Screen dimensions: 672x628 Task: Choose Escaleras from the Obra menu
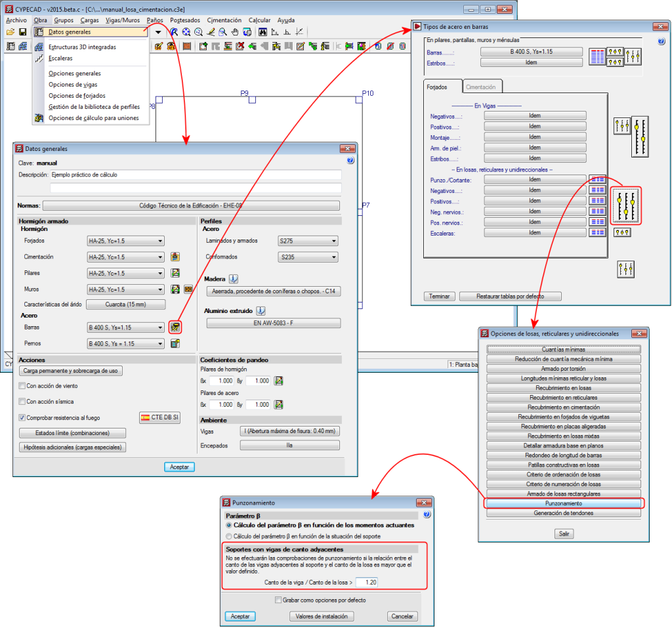tap(60, 58)
